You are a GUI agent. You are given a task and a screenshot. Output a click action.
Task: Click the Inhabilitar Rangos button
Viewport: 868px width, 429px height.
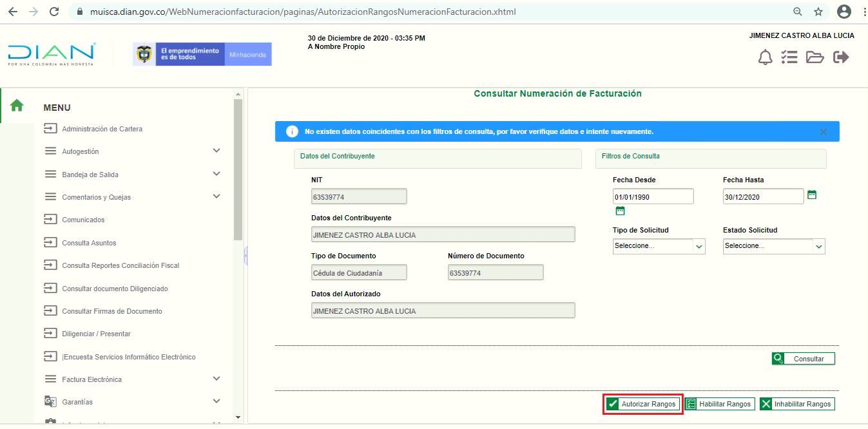[796, 404]
